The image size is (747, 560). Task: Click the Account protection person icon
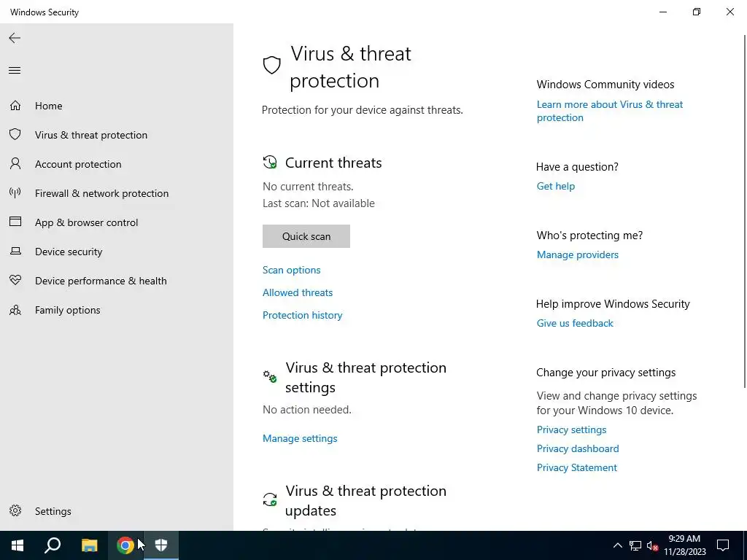[x=15, y=164]
